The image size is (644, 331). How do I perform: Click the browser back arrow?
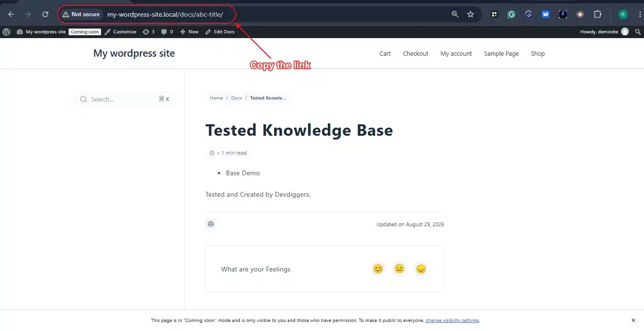[x=11, y=14]
